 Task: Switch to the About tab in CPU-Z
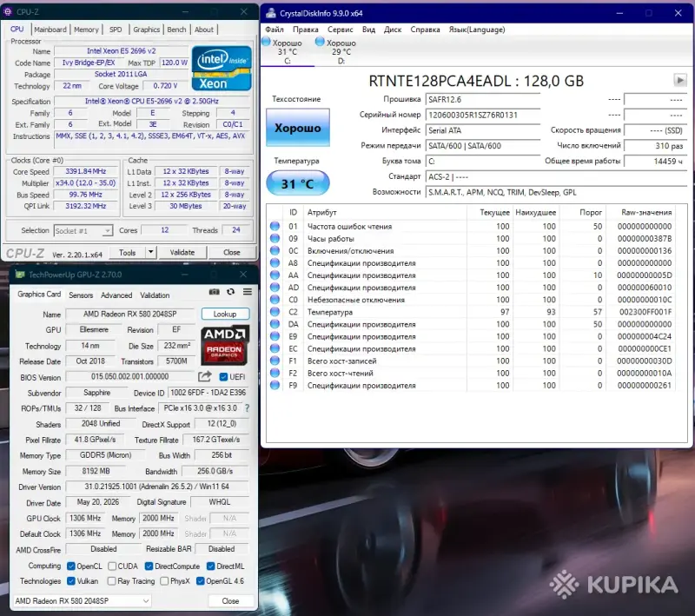click(x=204, y=30)
